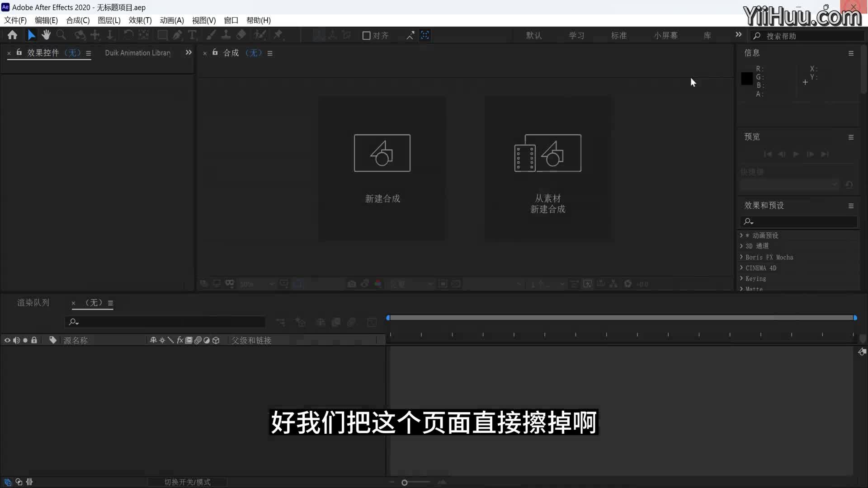The image size is (868, 488).
Task: Select the Rectangle shape tool
Action: pos(162,35)
